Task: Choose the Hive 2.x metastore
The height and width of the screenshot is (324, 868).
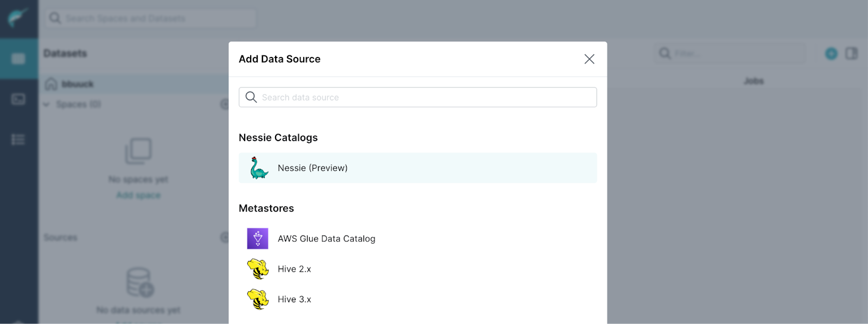Action: pyautogui.click(x=295, y=269)
